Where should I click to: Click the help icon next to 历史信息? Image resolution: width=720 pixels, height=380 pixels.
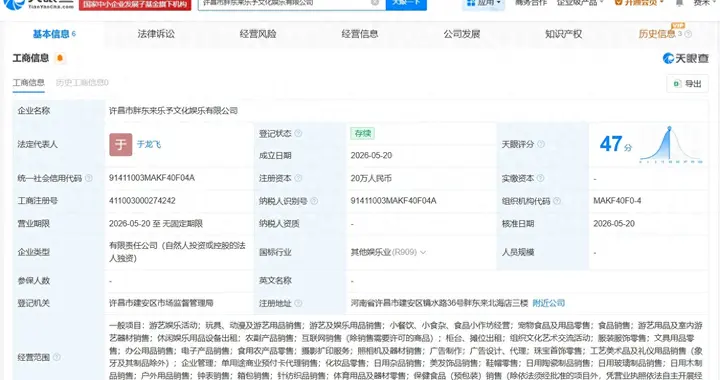[688, 34]
